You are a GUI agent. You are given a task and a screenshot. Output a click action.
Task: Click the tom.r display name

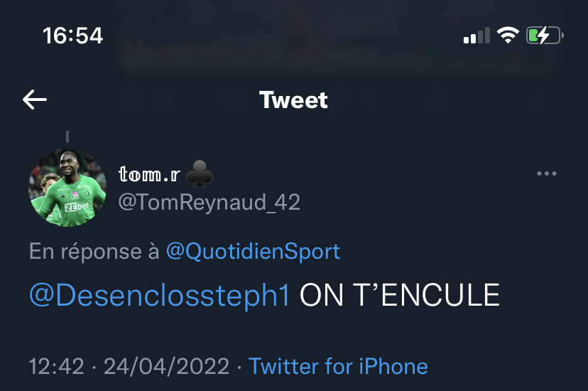point(149,174)
